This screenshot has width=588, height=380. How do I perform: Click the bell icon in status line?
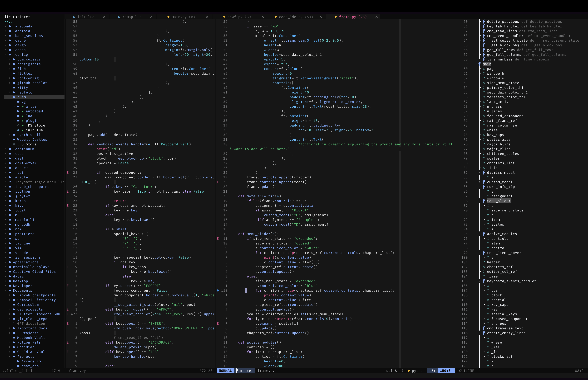pos(402,371)
